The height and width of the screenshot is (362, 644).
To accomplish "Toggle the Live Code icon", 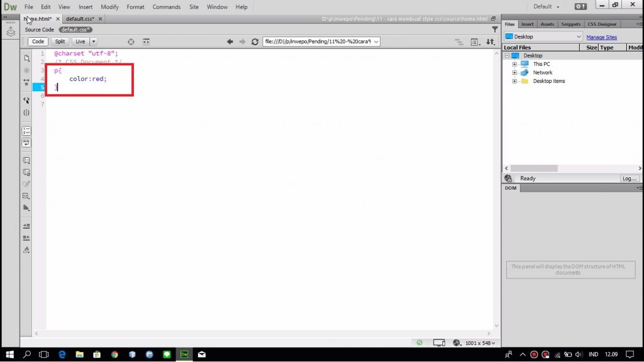I will coord(146,41).
